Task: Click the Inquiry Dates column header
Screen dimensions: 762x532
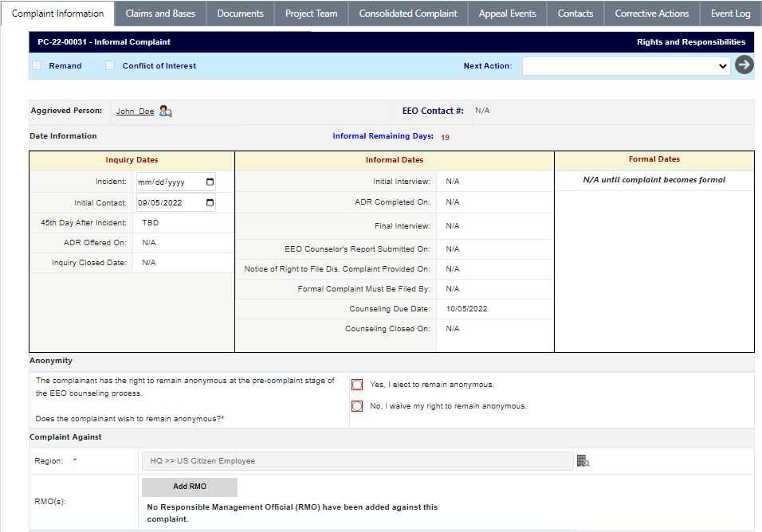Action: pyautogui.click(x=132, y=160)
